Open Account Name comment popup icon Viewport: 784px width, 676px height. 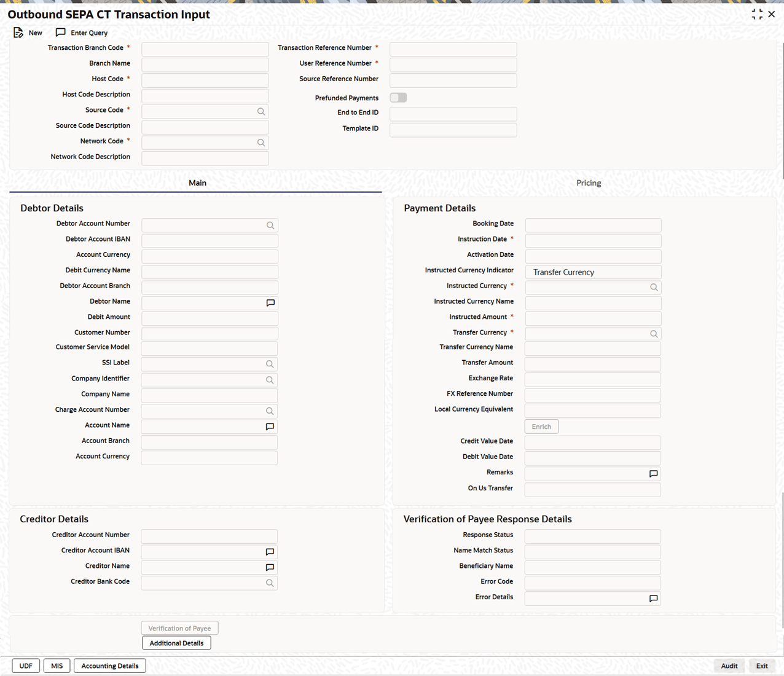click(270, 426)
